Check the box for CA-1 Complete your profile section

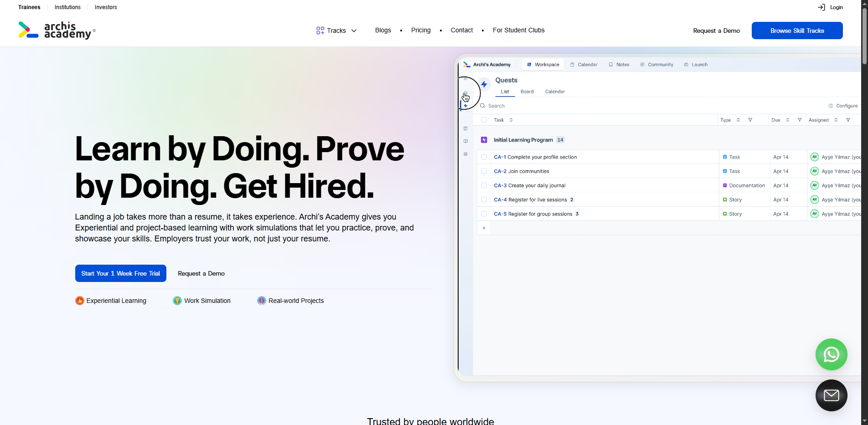pos(484,157)
